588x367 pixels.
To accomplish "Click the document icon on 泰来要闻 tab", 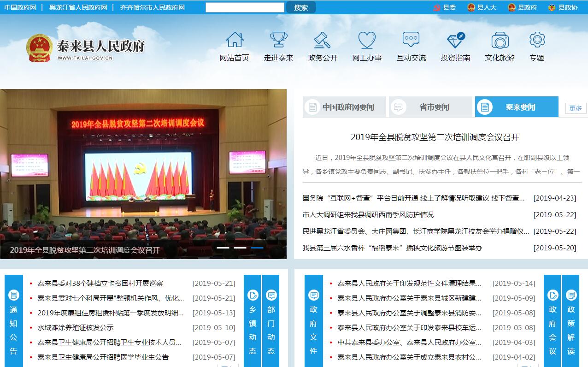I will (x=484, y=107).
